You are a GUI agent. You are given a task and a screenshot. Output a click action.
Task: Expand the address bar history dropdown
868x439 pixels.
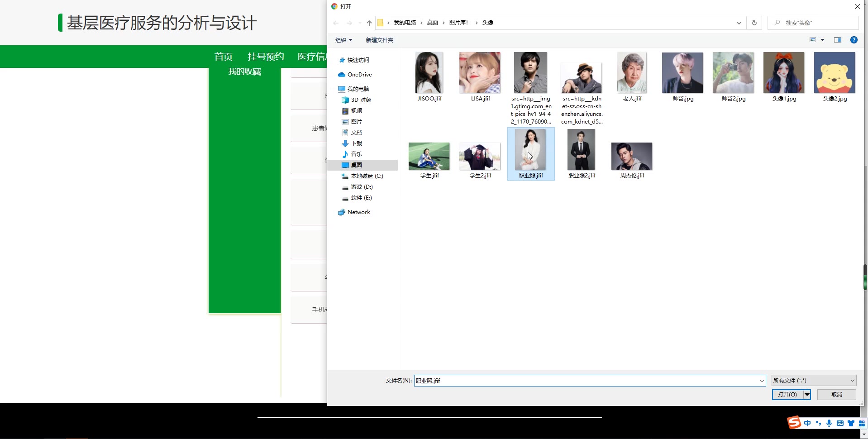739,23
